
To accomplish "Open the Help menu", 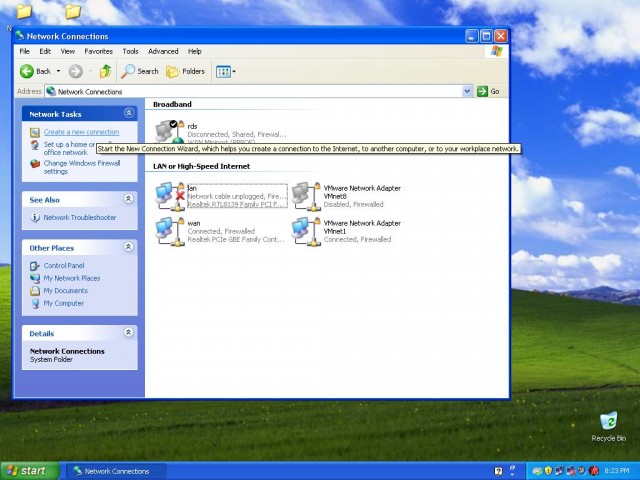I will click(x=195, y=51).
